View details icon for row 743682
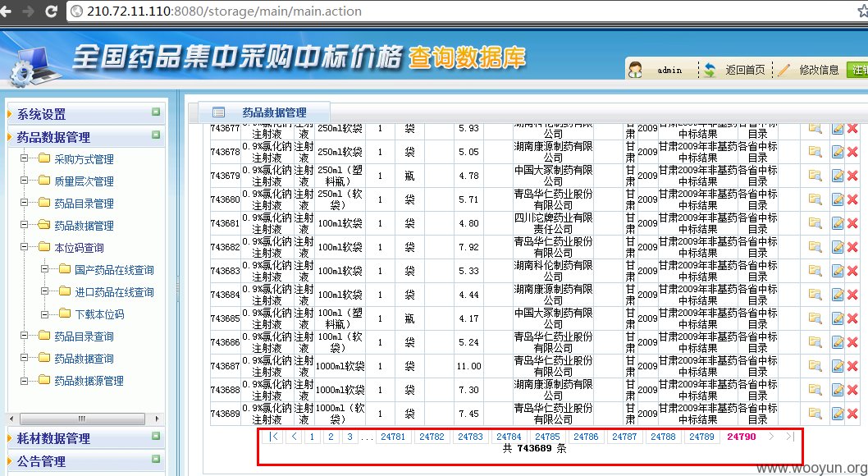 (815, 247)
